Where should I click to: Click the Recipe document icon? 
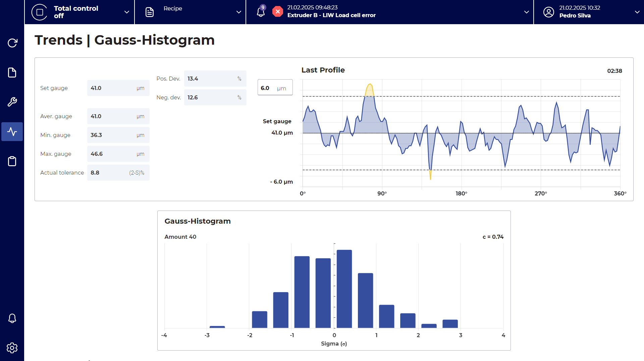(150, 12)
